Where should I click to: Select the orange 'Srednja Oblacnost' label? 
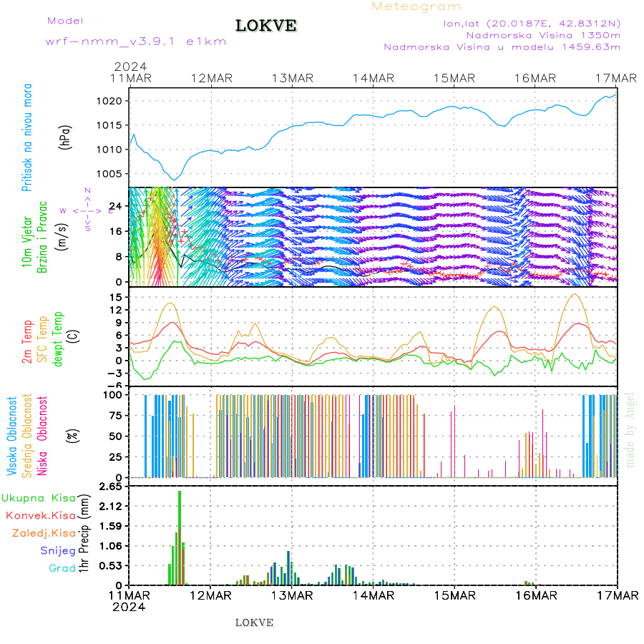point(27,436)
